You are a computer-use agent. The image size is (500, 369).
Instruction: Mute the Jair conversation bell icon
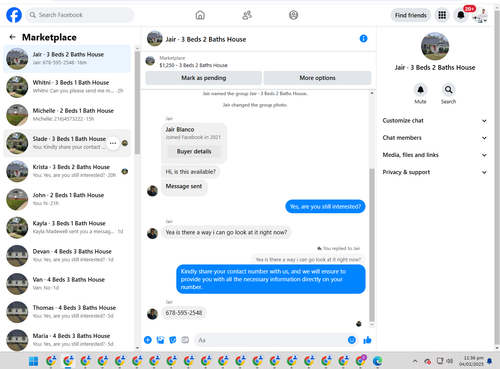420,90
